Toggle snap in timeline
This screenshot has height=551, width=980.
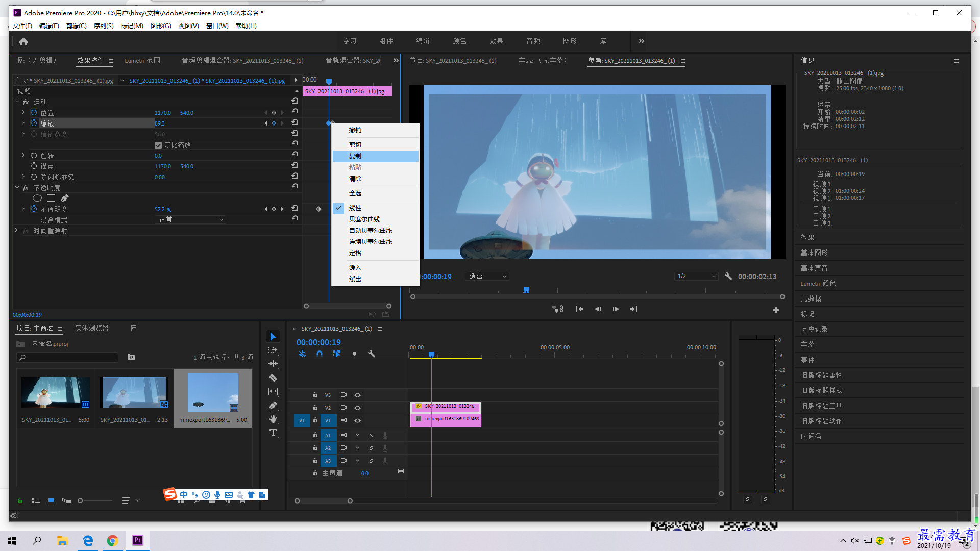point(320,354)
